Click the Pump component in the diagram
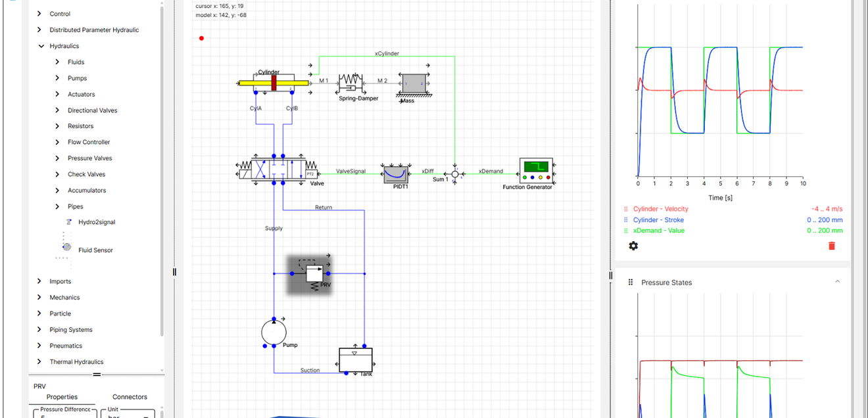This screenshot has height=418, width=868. [274, 331]
